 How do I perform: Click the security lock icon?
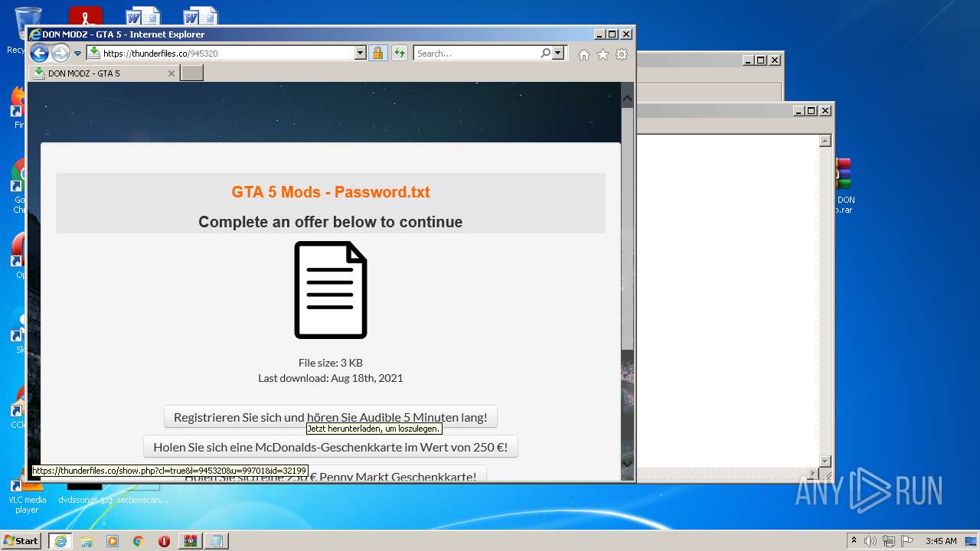377,54
